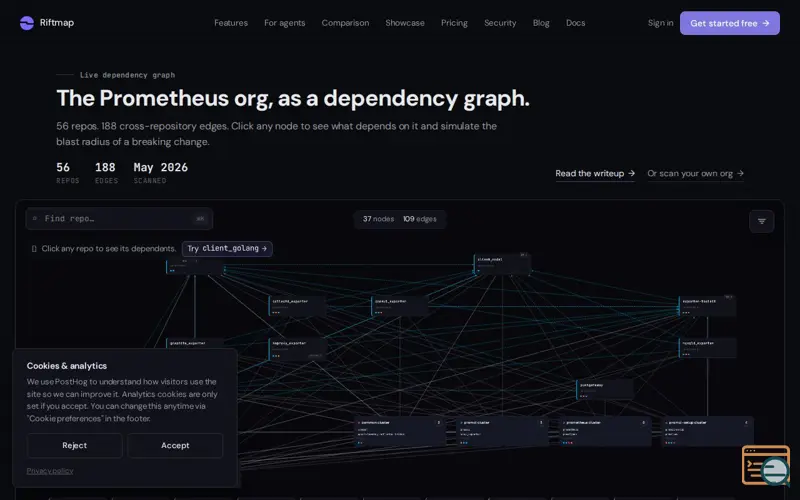Click the Riftmap logo icon
This screenshot has height=500, width=800.
[27, 23]
